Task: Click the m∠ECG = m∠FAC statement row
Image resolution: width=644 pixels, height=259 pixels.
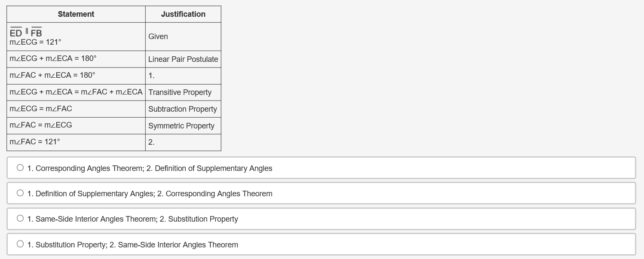Action: coord(40,109)
